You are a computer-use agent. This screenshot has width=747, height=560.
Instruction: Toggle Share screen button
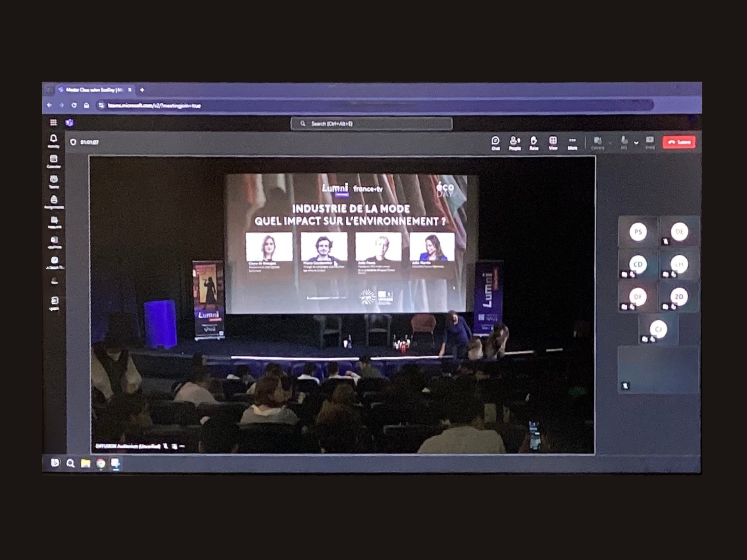650,142
